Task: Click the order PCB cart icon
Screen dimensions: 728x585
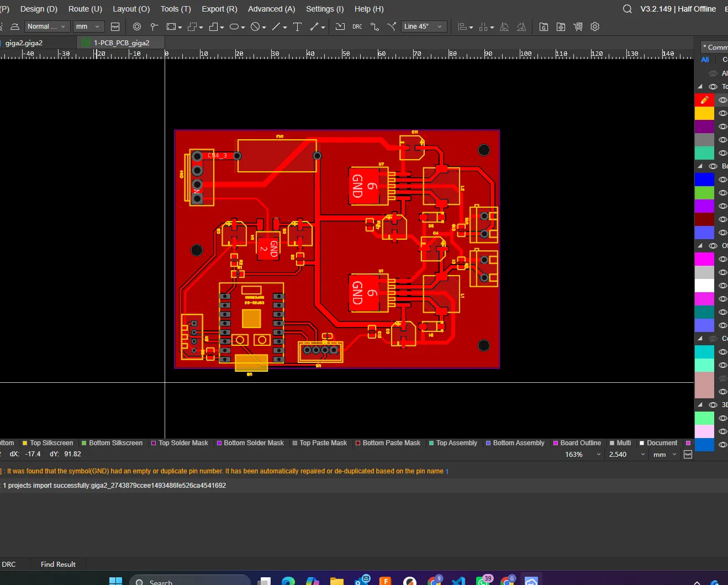Action: pyautogui.click(x=578, y=27)
